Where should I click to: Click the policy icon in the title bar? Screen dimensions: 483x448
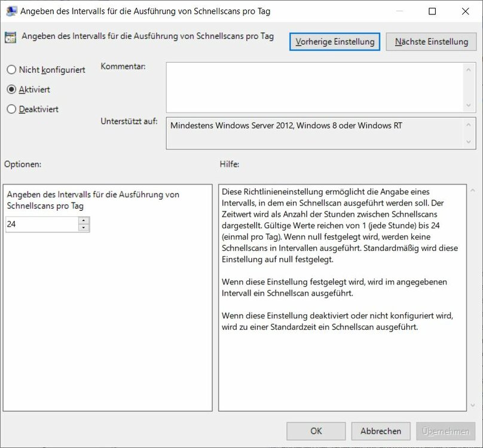(x=11, y=11)
